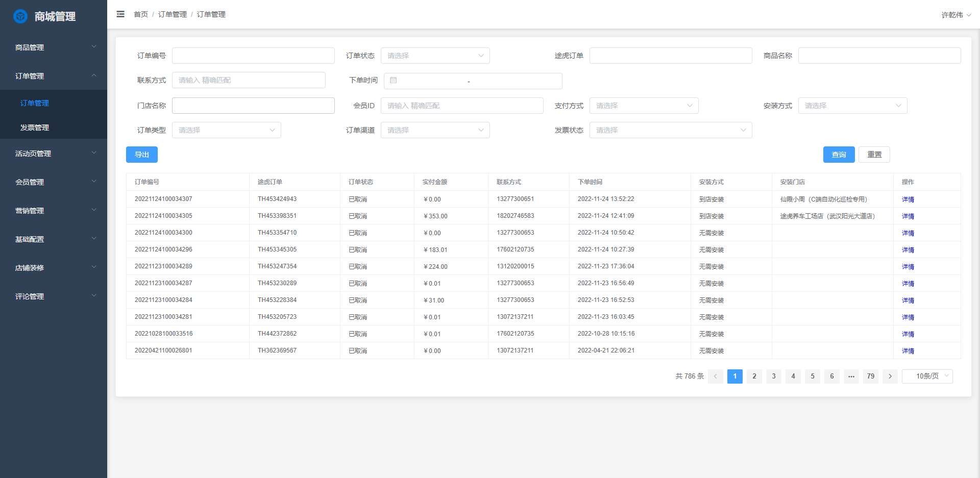Click current page 1 in pagination
Image resolution: width=980 pixels, height=478 pixels.
tap(735, 376)
